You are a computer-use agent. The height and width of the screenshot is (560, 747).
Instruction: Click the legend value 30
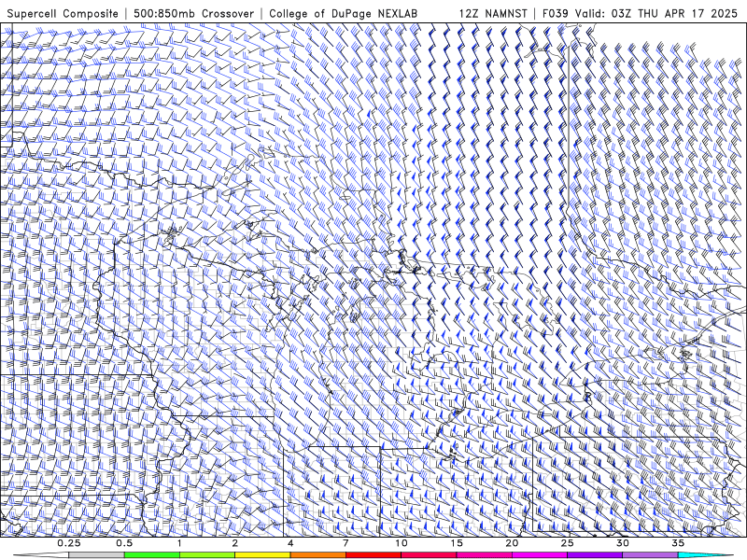[x=622, y=543]
